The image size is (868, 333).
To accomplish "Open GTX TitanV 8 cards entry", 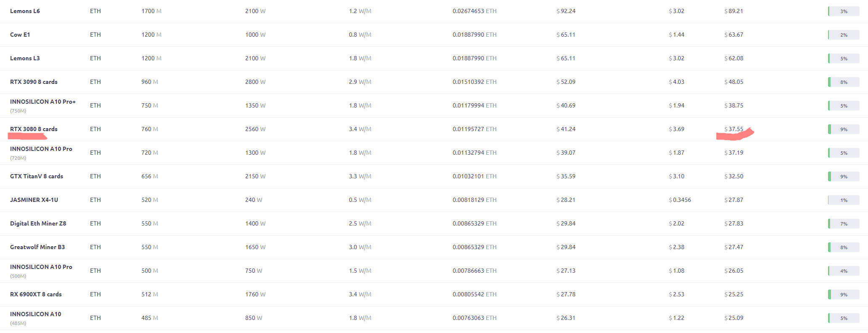I will [x=37, y=176].
